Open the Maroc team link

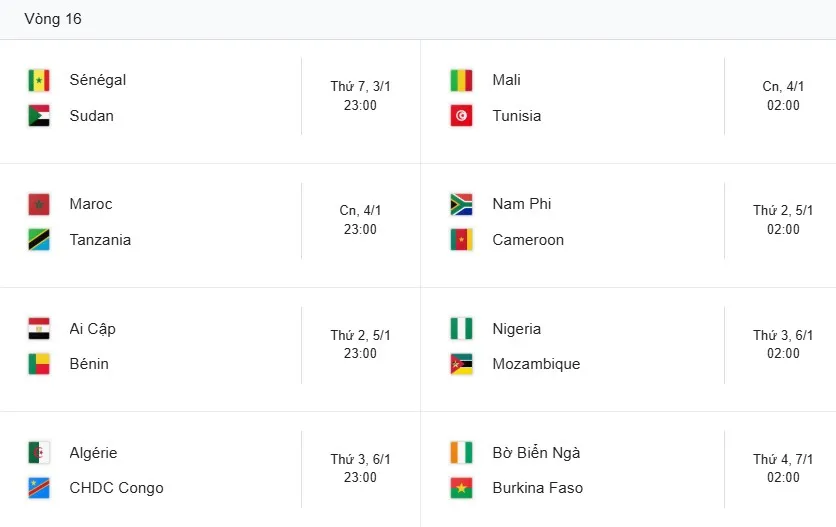click(x=91, y=204)
